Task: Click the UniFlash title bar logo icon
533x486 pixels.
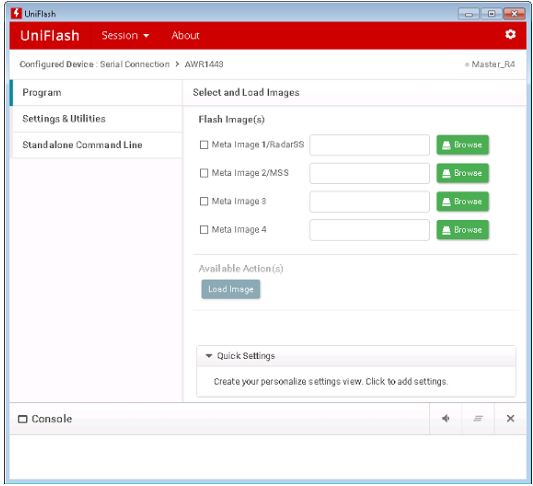Action: coord(16,14)
